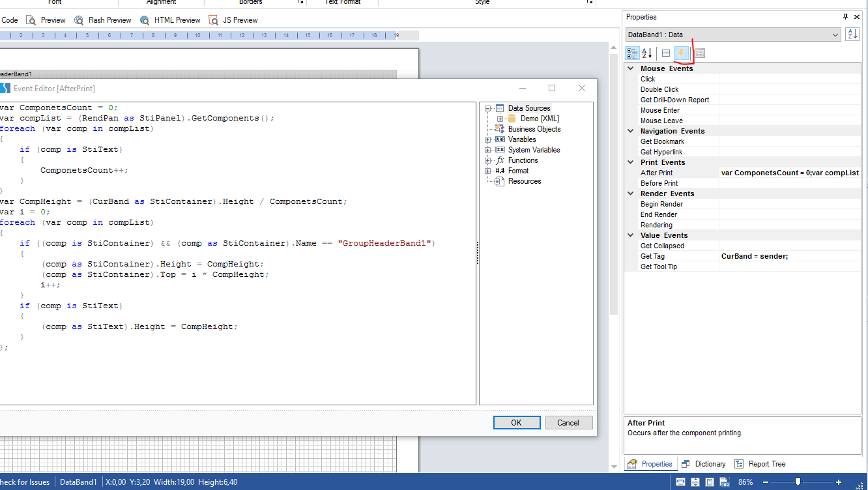Expand the Functions tree node
The height and width of the screenshot is (490, 868).
pos(488,160)
